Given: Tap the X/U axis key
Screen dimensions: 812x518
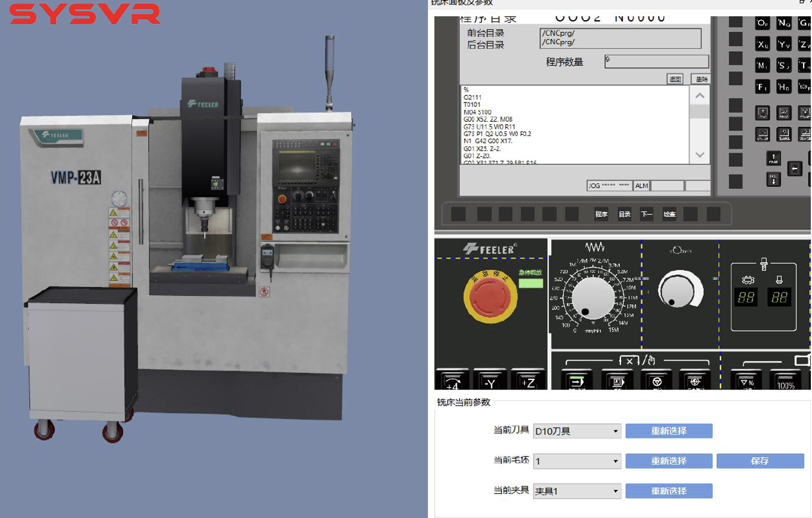Looking at the screenshot, I should [x=763, y=45].
